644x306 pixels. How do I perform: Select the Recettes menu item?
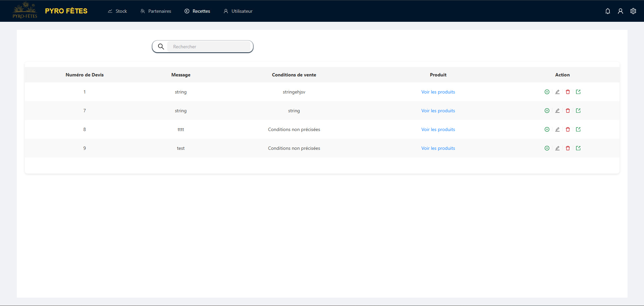pos(197,11)
